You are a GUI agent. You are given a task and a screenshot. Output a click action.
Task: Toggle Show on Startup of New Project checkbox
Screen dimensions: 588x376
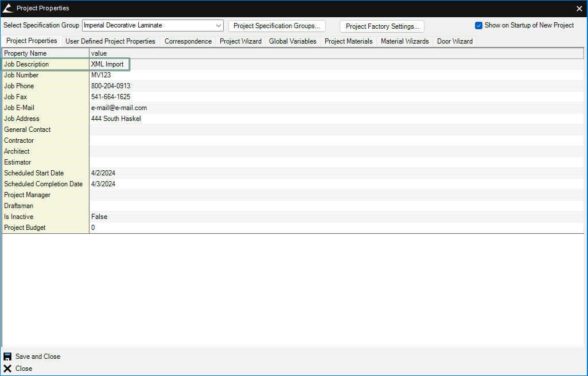478,25
